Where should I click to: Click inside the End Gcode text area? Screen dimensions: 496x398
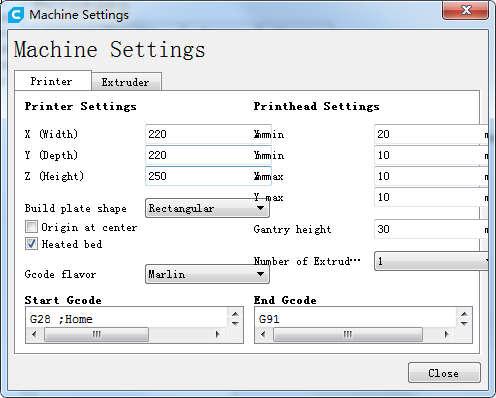pyautogui.click(x=355, y=318)
